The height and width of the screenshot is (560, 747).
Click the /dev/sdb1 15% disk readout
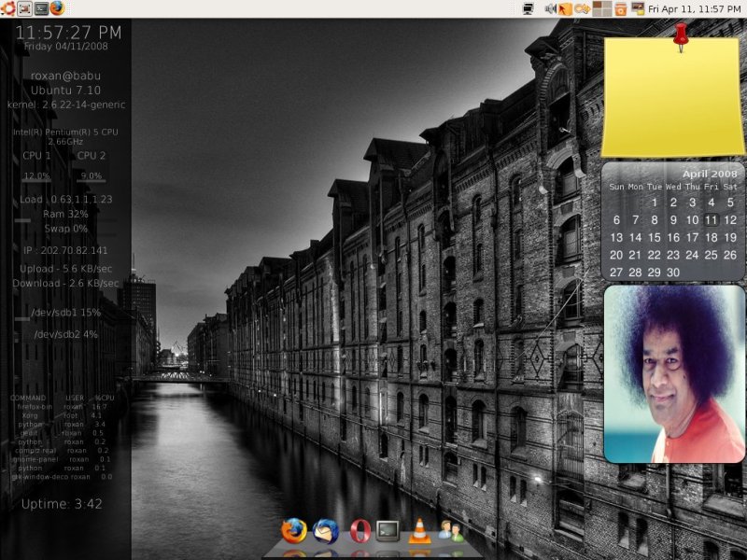[x=66, y=313]
